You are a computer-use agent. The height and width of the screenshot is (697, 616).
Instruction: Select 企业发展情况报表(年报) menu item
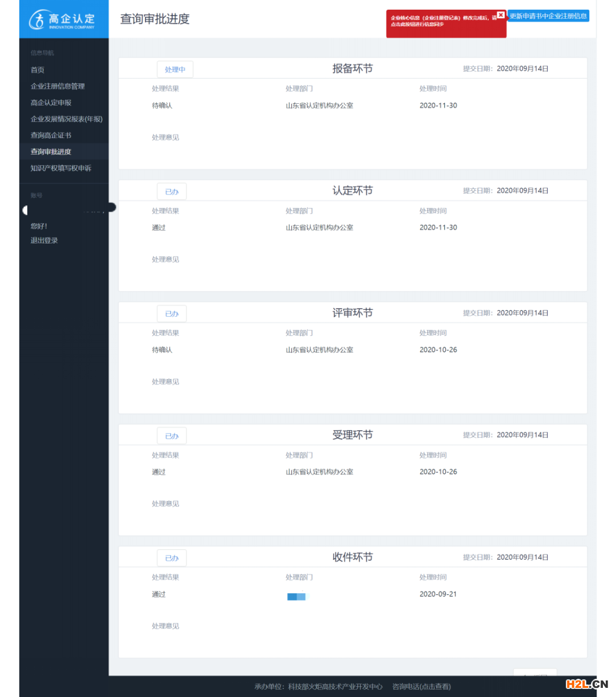click(66, 119)
